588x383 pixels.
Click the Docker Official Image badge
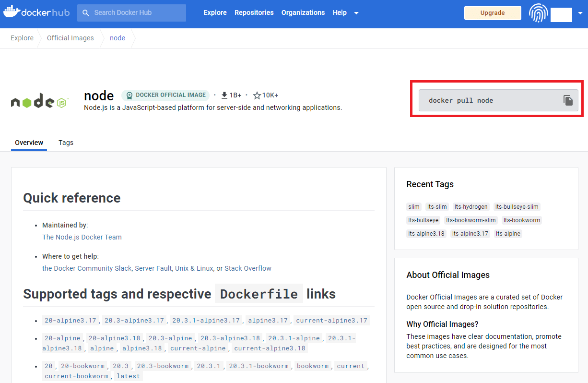(165, 95)
